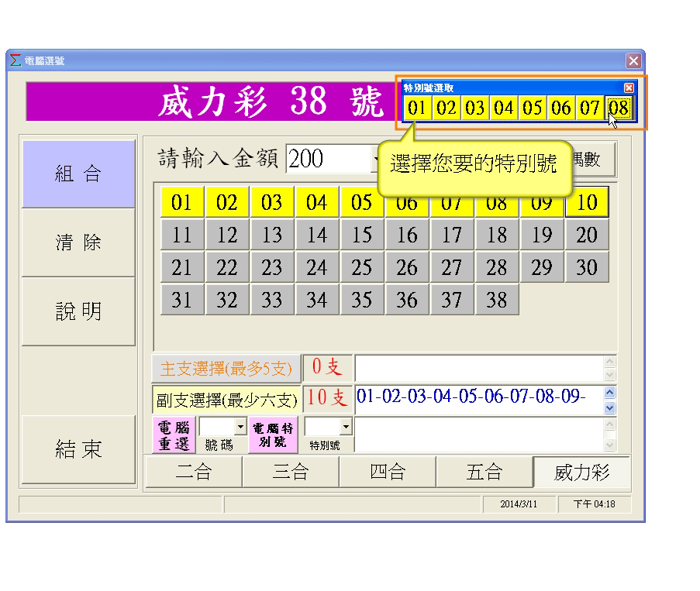Select number 29 in grid
This screenshot has width=700, height=591.
pyautogui.click(x=542, y=268)
